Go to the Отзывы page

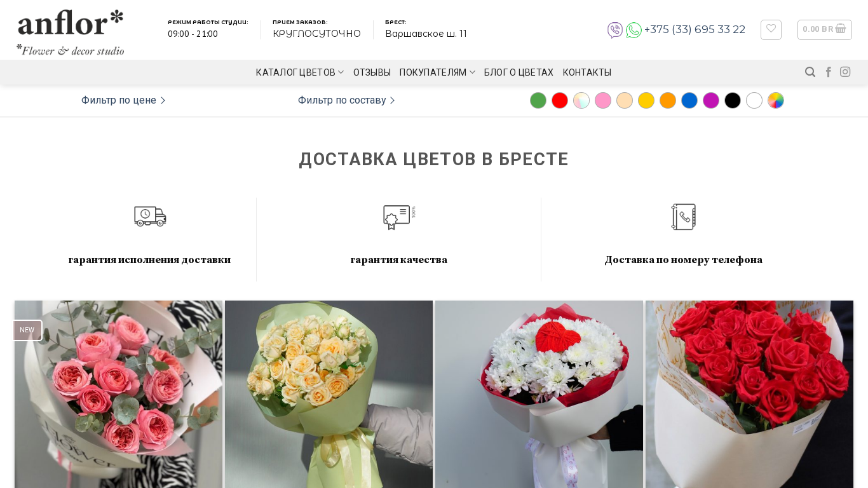click(x=372, y=72)
